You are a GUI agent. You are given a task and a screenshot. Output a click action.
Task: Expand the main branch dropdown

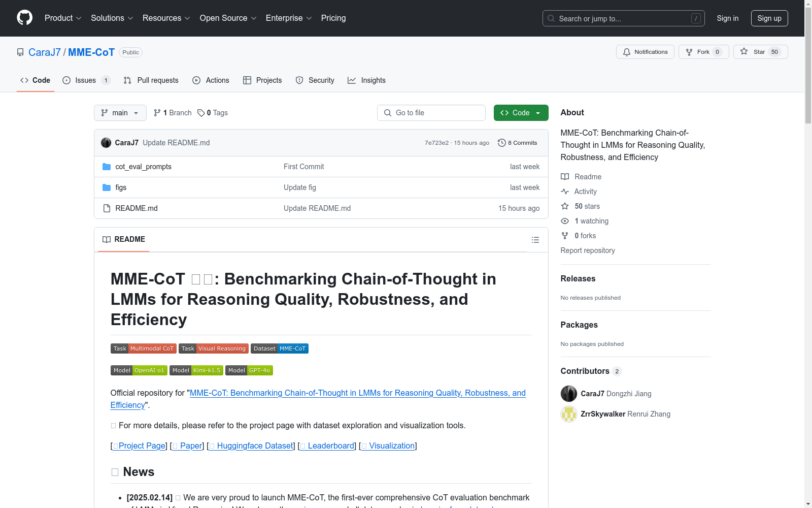(x=120, y=113)
